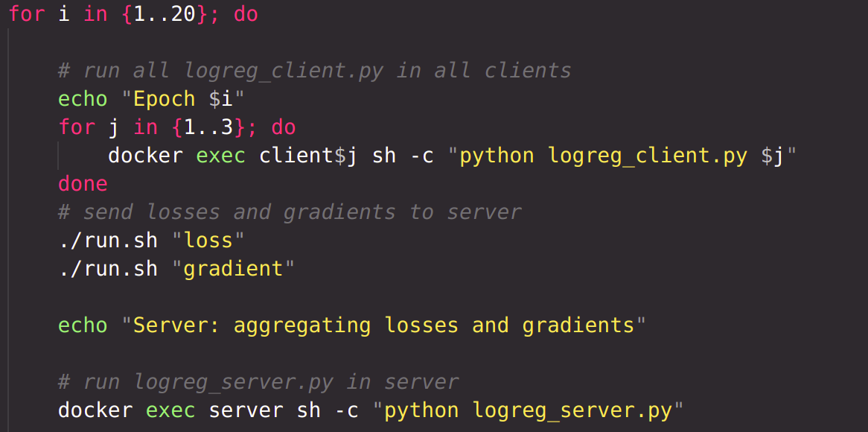Click the string "Epoch $i"
Image resolution: width=868 pixels, height=432 pixels.
182,99
